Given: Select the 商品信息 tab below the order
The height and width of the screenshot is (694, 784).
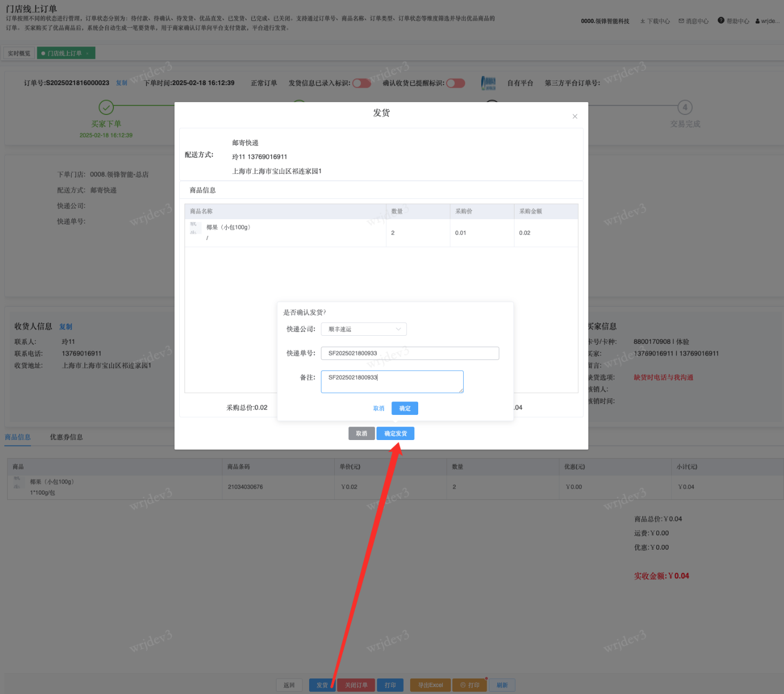Looking at the screenshot, I should [18, 437].
